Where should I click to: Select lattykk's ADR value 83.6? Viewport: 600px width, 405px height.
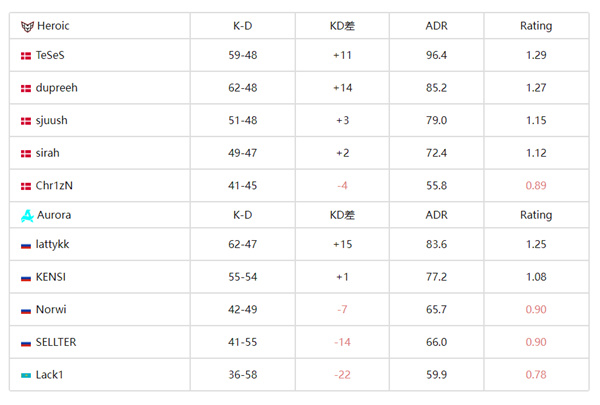coord(436,246)
